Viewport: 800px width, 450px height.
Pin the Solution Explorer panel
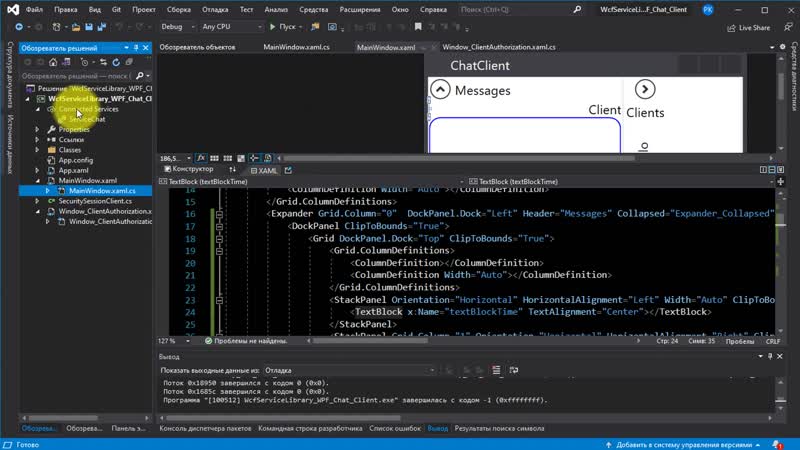(136, 48)
